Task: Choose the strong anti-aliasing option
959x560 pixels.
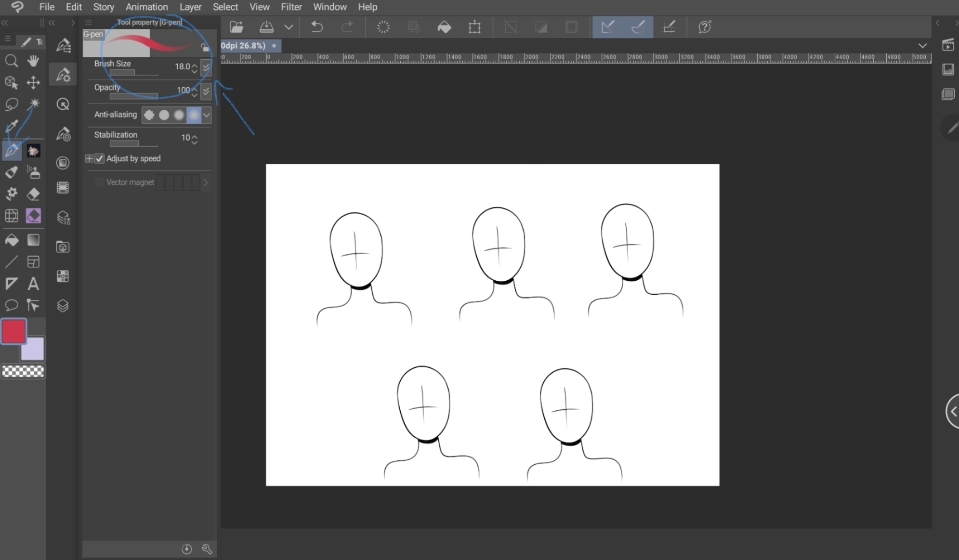Action: coord(194,115)
